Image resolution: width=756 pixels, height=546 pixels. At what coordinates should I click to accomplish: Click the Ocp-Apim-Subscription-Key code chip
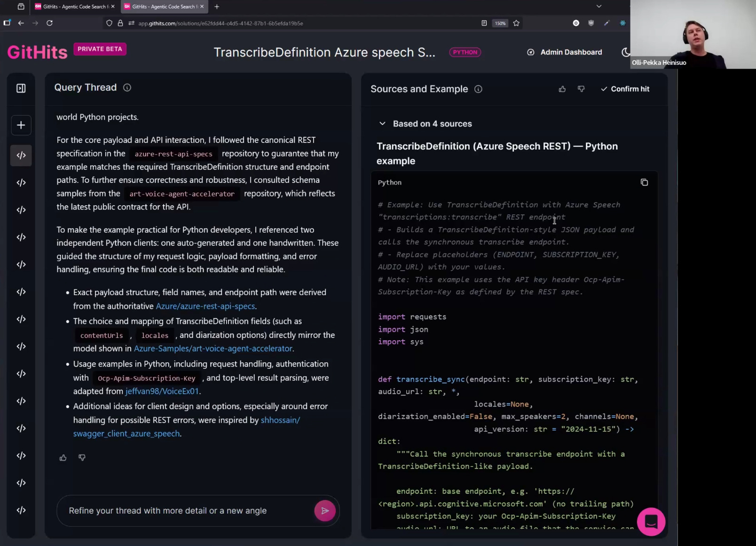147,378
